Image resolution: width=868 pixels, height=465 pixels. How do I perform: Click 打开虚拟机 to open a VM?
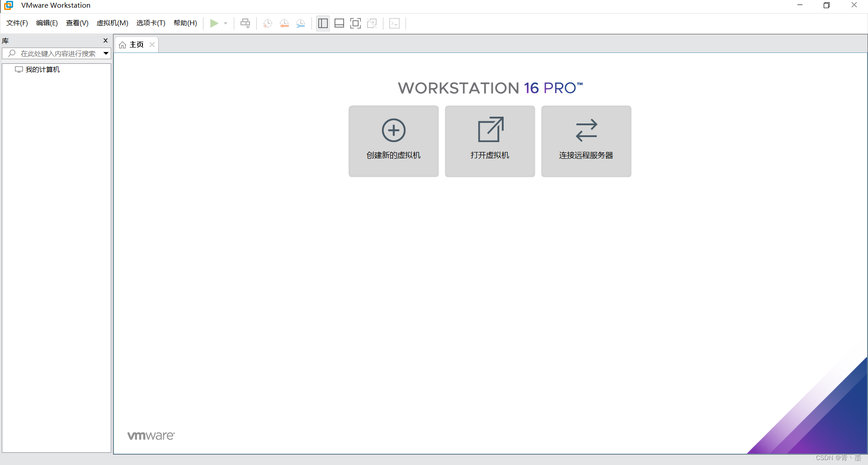[490, 141]
